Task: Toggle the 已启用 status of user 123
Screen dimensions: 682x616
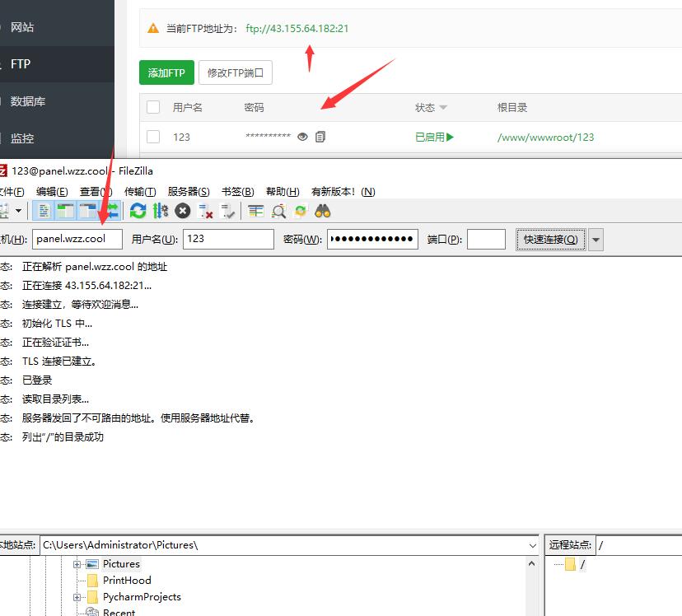Action: [435, 138]
